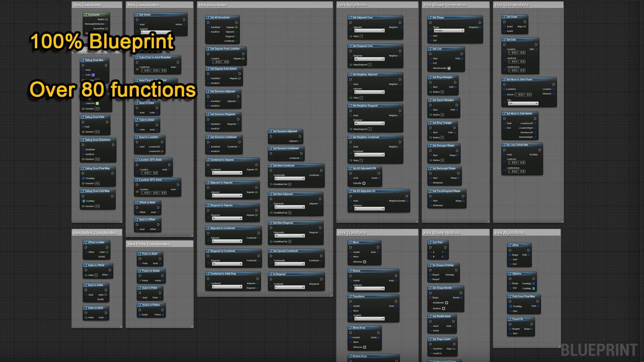Click the purple Color swatch on Debug Draw Hex
Screen dimensions: 644x362
94,75
